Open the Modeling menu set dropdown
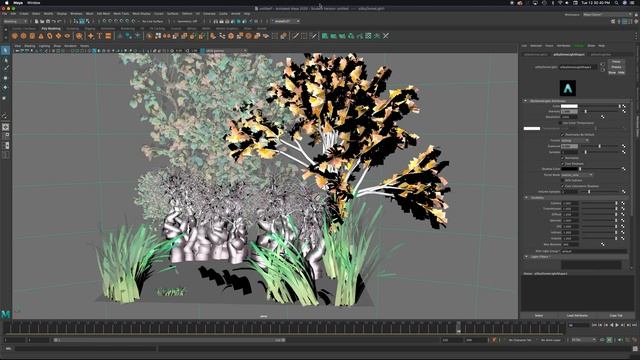This screenshot has height=360, width=640. (15, 21)
